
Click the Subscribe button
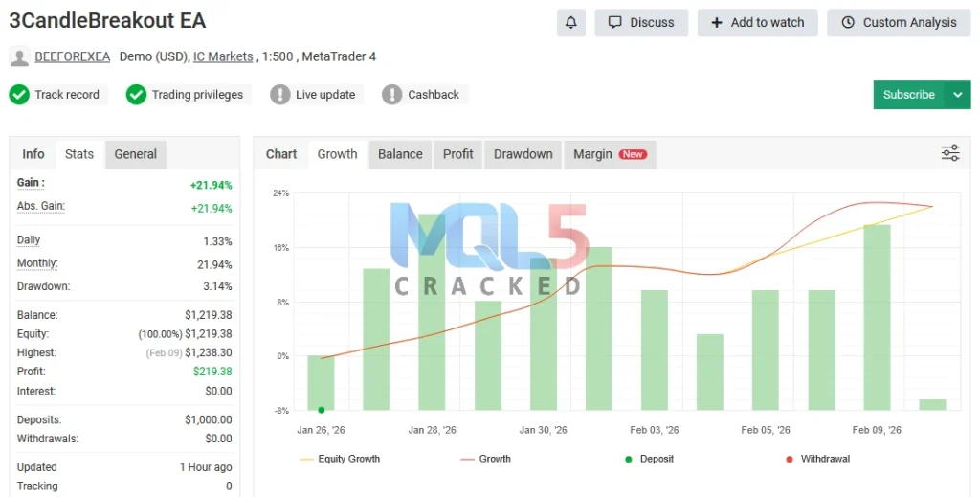(908, 95)
